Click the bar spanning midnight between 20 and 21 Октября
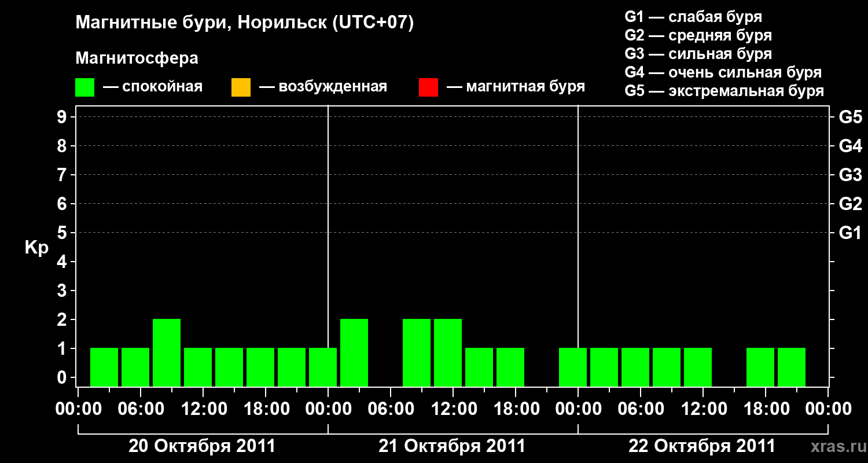 click(323, 367)
